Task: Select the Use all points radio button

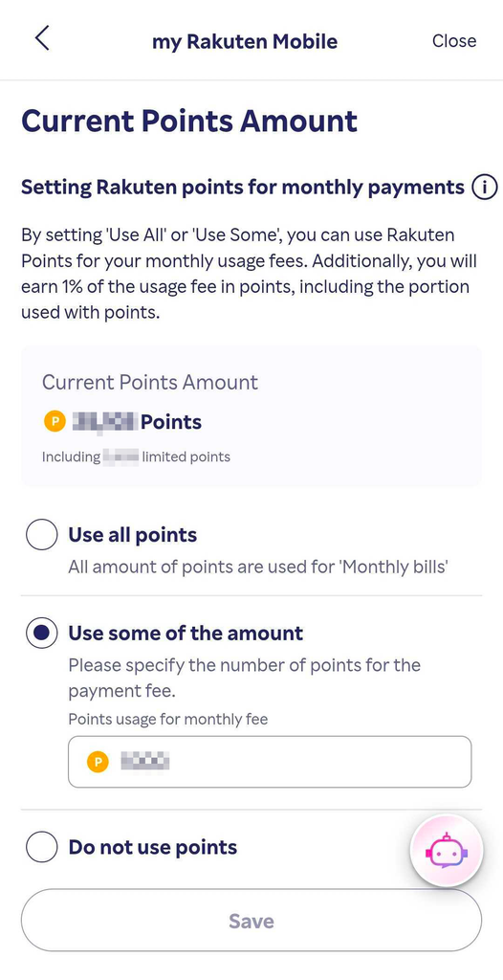Action: coord(42,535)
